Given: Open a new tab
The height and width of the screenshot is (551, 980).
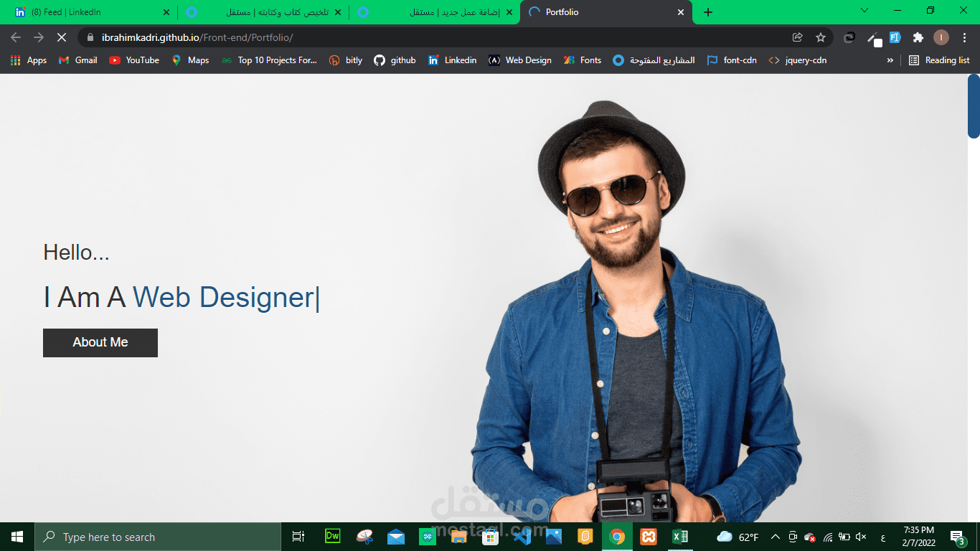Looking at the screenshot, I should [708, 12].
